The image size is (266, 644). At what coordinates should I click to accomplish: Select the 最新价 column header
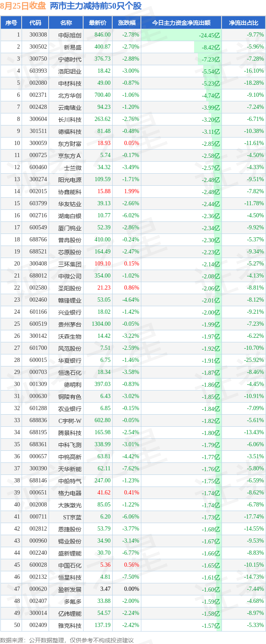(x=98, y=23)
